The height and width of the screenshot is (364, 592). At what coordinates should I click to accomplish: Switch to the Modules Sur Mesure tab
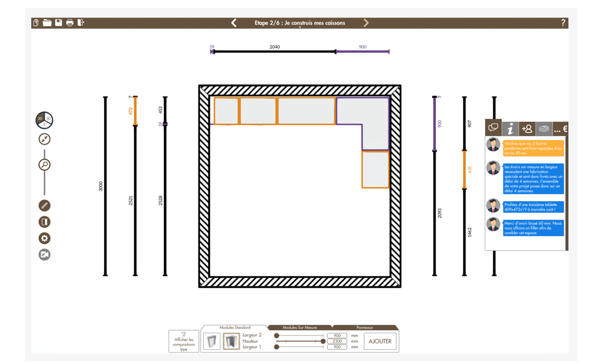pyautogui.click(x=301, y=327)
